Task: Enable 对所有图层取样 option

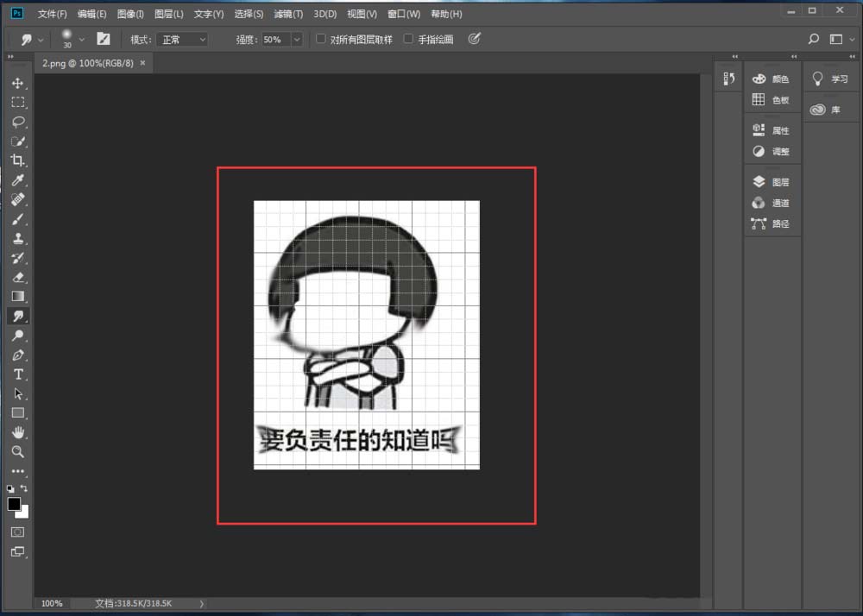Action: pyautogui.click(x=320, y=39)
